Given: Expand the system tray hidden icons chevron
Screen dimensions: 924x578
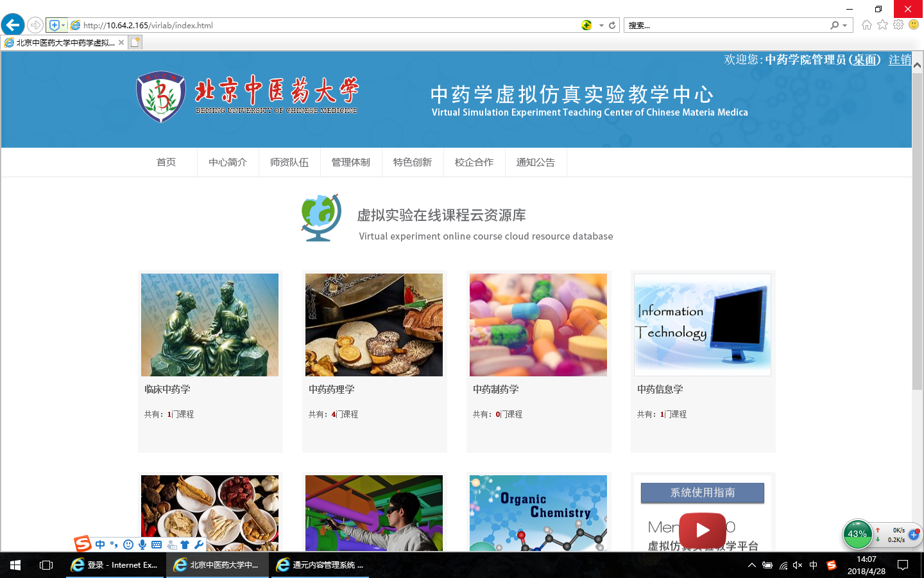Looking at the screenshot, I should [752, 565].
